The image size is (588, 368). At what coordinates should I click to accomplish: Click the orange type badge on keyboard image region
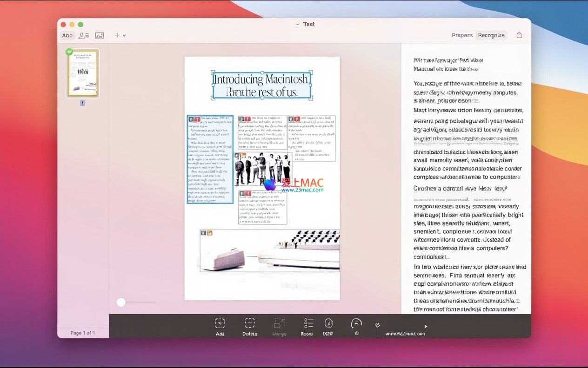point(209,233)
